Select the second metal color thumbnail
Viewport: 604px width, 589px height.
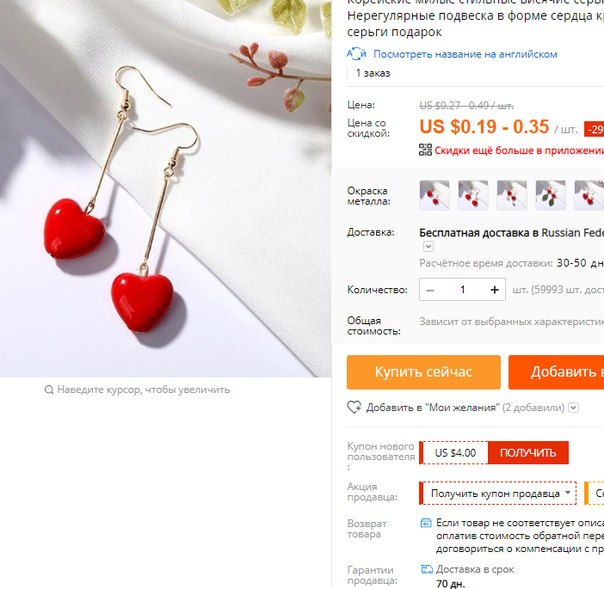473,195
